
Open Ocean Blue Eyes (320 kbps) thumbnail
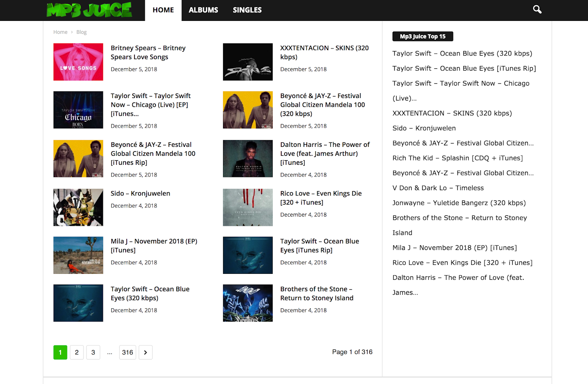78,303
